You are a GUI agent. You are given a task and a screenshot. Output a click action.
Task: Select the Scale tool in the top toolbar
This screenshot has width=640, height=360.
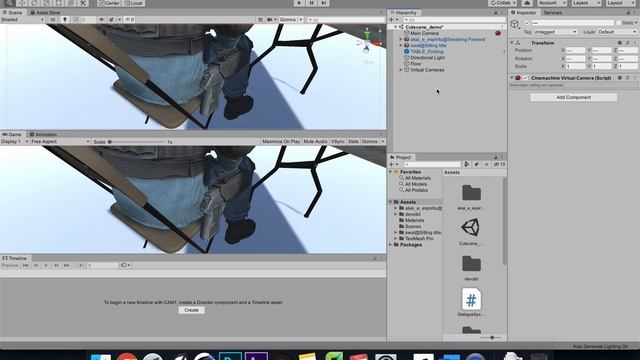click(x=47, y=3)
